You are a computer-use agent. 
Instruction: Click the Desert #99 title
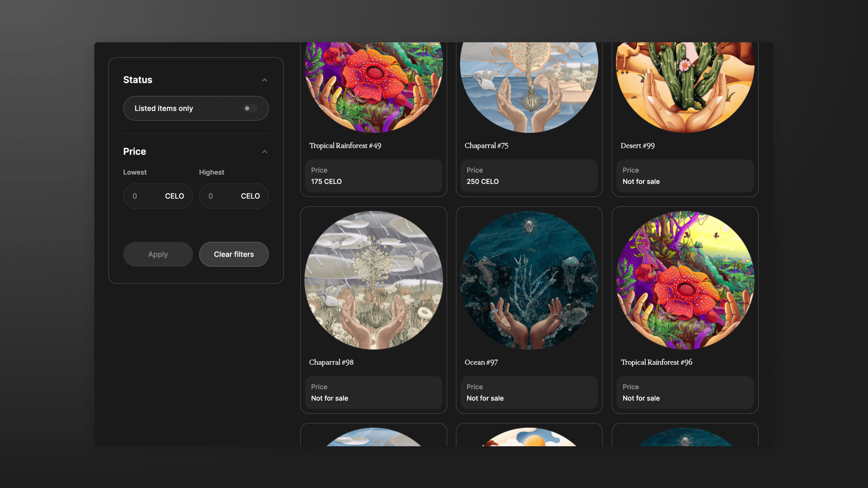[x=637, y=146]
